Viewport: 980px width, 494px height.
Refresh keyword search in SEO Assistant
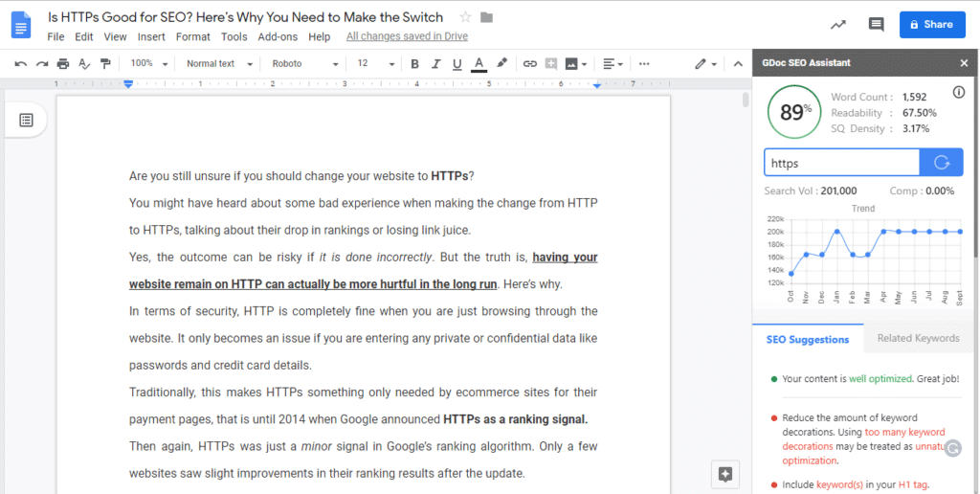941,163
